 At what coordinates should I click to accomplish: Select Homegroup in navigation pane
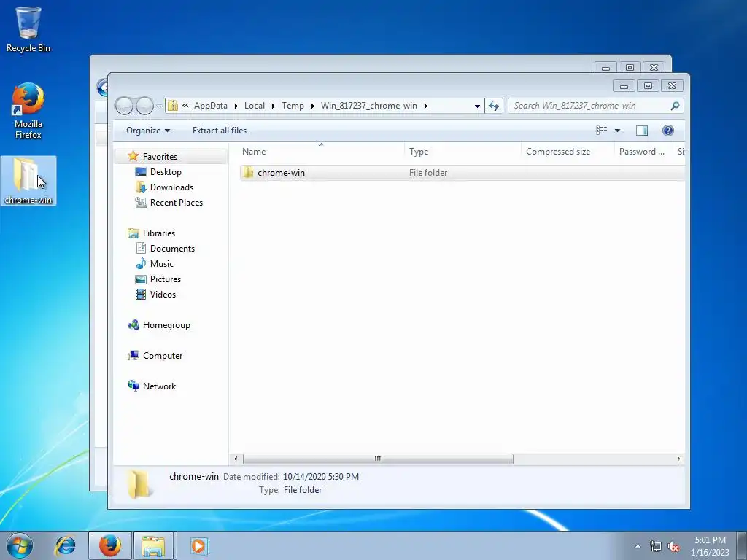(166, 324)
